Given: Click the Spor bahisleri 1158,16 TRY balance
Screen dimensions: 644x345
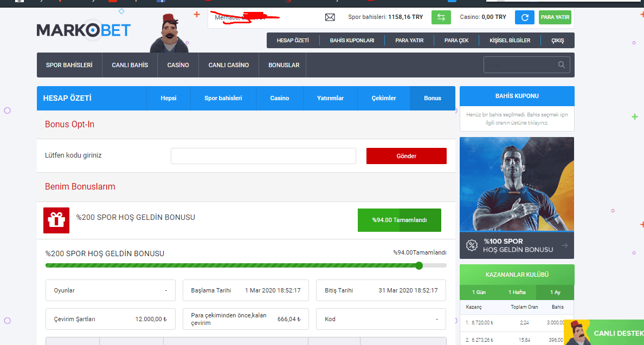Looking at the screenshot, I should click(385, 17).
